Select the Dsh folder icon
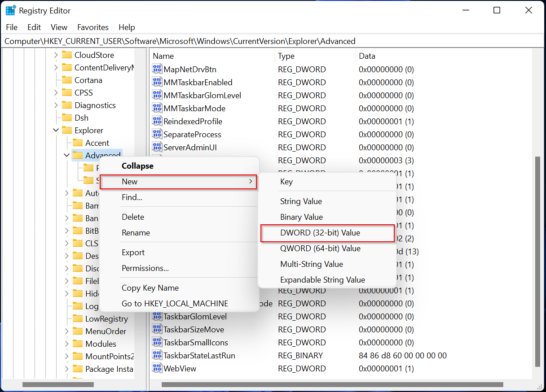This screenshot has width=546, height=392. click(x=67, y=118)
